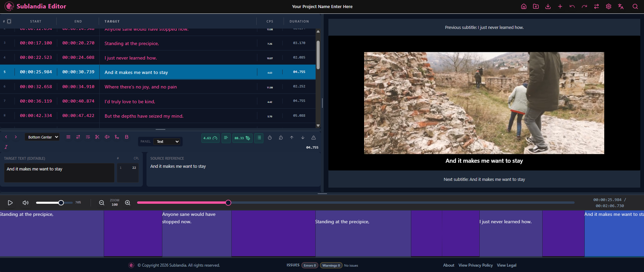Click the Warnings 0 badge
The image size is (644, 272).
tap(331, 265)
